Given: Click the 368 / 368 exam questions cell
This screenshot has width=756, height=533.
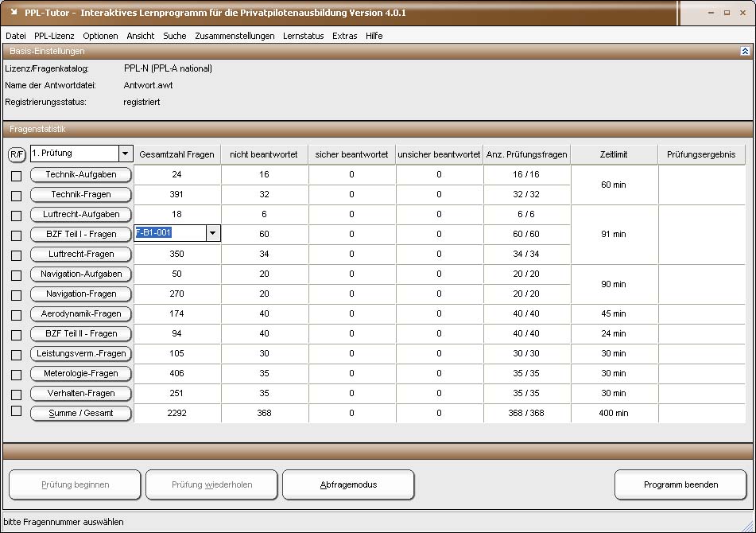Looking at the screenshot, I should click(x=526, y=414).
